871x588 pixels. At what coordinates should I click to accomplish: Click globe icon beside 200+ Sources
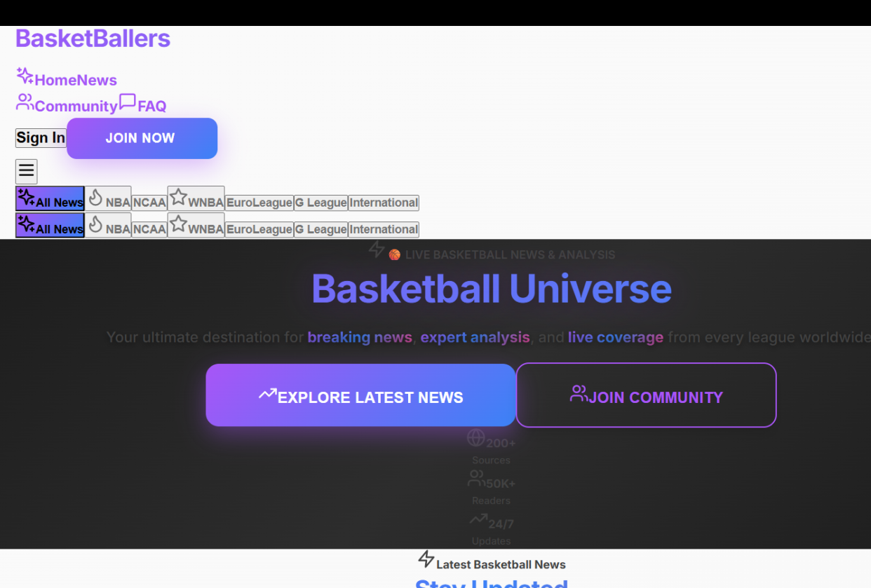coord(476,438)
